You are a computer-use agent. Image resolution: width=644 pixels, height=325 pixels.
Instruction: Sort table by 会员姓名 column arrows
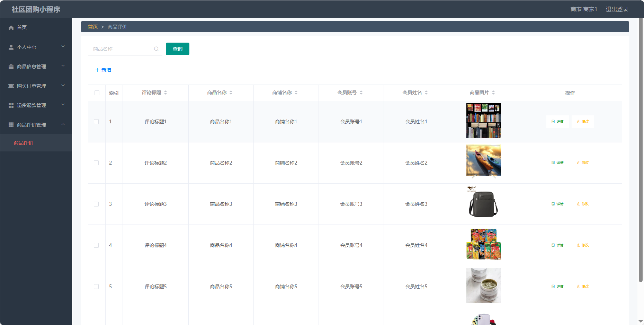[x=426, y=93]
